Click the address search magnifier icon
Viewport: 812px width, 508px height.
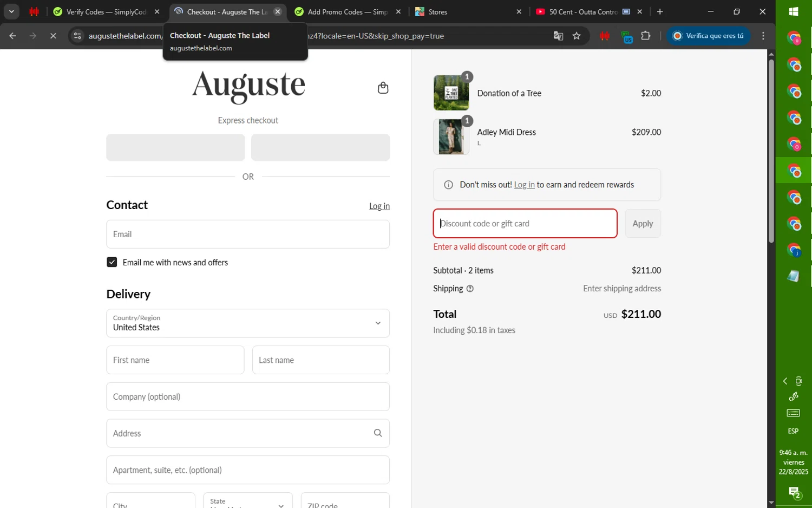pyautogui.click(x=378, y=433)
